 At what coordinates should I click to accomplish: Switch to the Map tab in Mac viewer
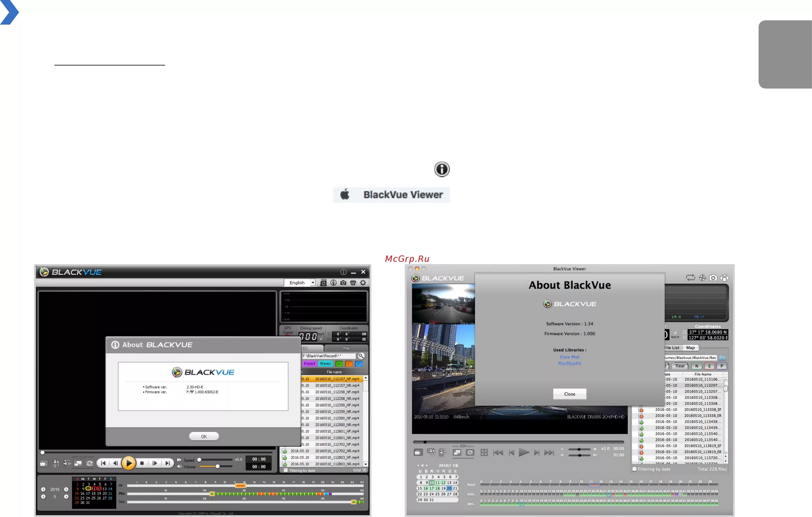(690, 348)
